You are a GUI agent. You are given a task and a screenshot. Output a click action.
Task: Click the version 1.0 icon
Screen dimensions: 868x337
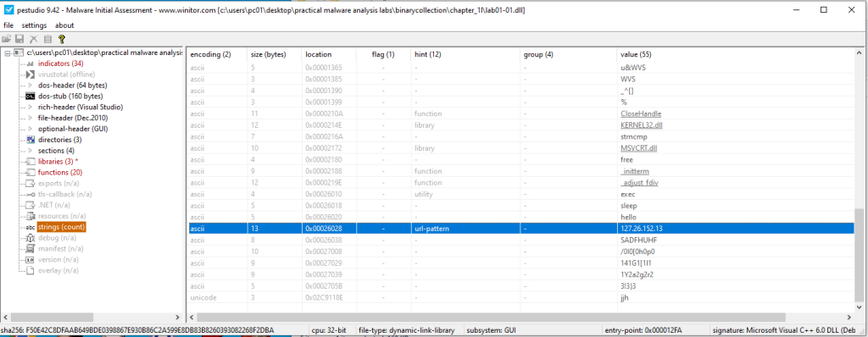(x=30, y=260)
